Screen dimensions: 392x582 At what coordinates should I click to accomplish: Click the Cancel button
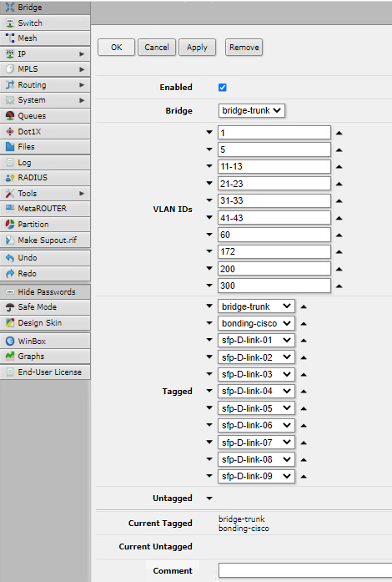(x=157, y=47)
